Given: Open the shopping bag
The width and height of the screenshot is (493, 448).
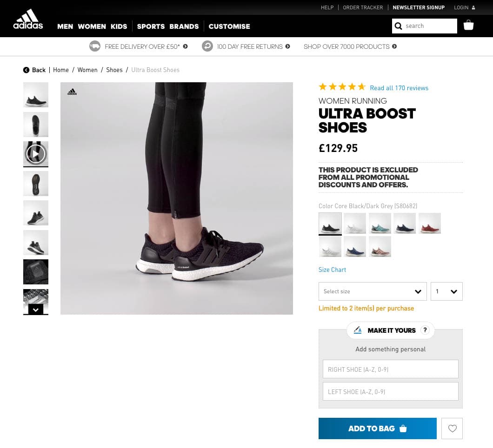Looking at the screenshot, I should (x=468, y=25).
